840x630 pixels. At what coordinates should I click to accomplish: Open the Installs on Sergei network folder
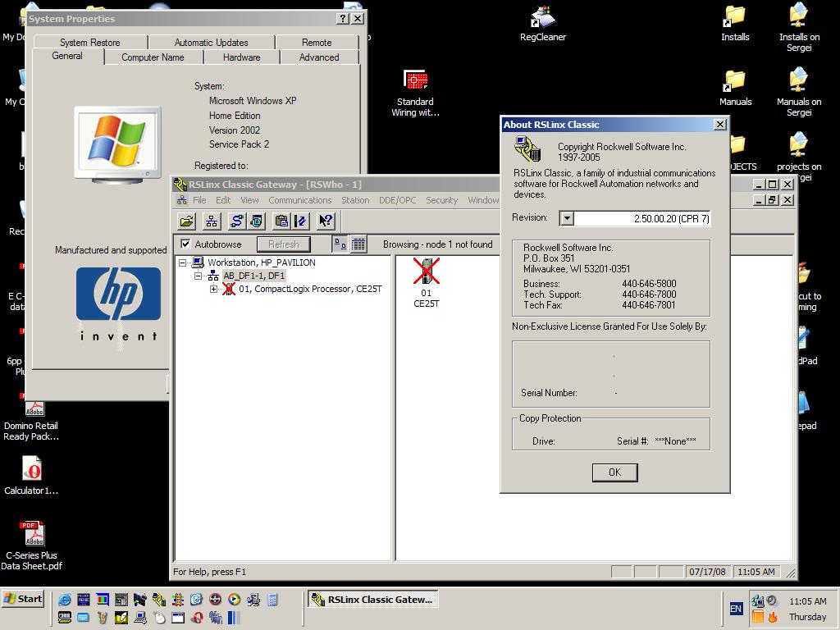point(799,28)
